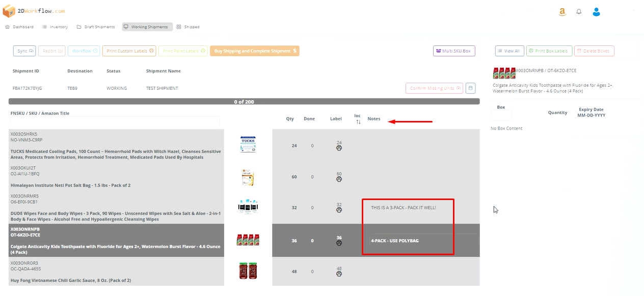This screenshot has width=644, height=296.
Task: Print label for Huy Fong Chili Sauce
Action: pyautogui.click(x=339, y=274)
